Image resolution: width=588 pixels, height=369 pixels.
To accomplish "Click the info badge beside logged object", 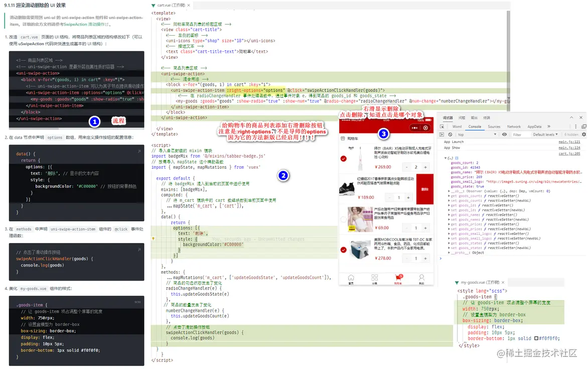I will pos(457,158).
